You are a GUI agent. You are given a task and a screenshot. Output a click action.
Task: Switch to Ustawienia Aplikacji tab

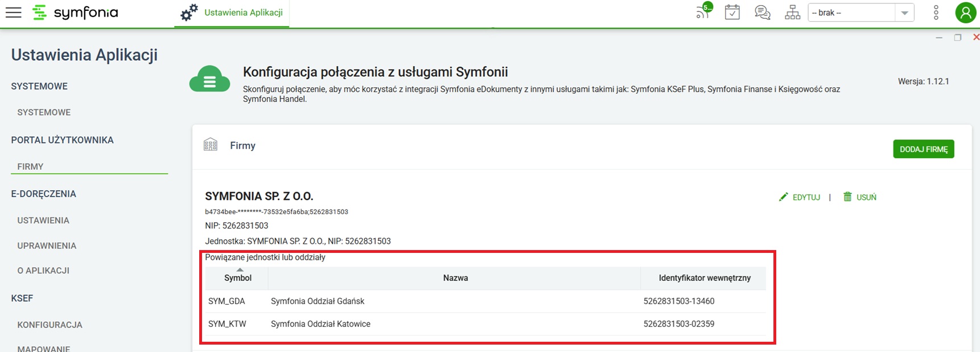pos(232,13)
